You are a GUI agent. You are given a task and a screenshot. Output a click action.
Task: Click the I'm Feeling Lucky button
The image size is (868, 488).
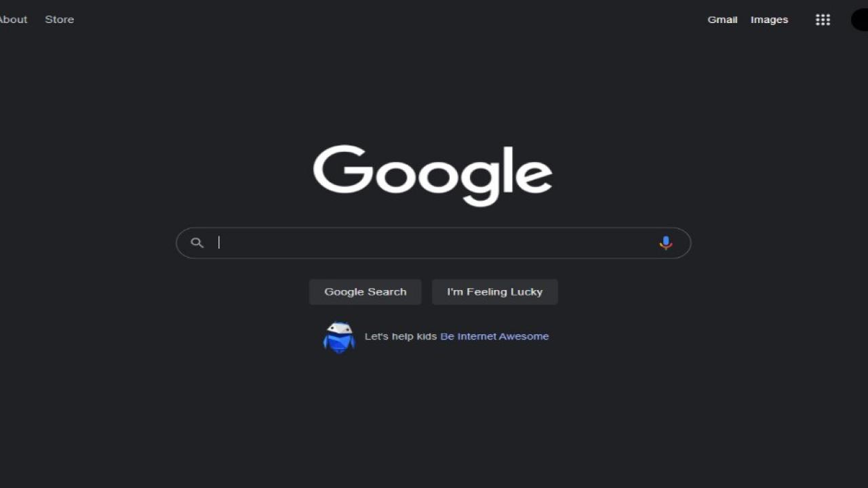(x=495, y=292)
